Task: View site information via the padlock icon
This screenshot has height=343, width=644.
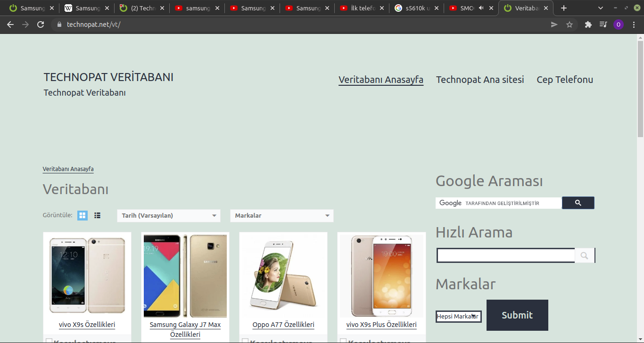Action: [59, 24]
